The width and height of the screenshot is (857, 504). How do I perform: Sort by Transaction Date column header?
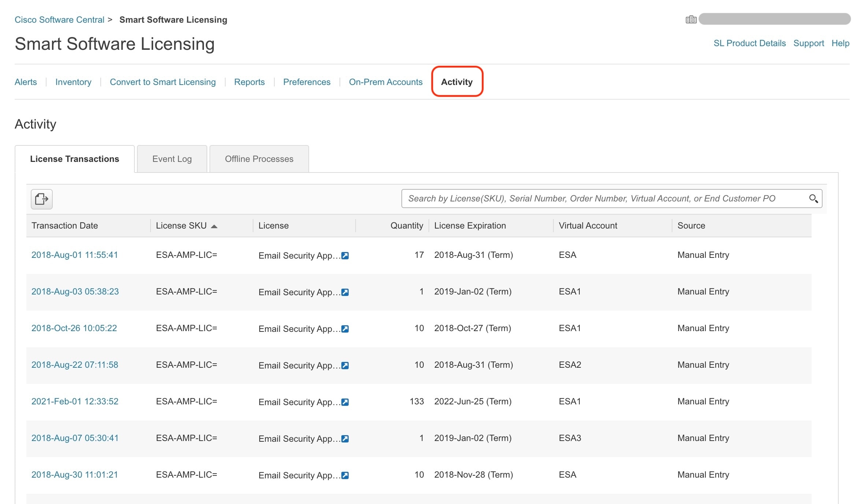pyautogui.click(x=65, y=226)
